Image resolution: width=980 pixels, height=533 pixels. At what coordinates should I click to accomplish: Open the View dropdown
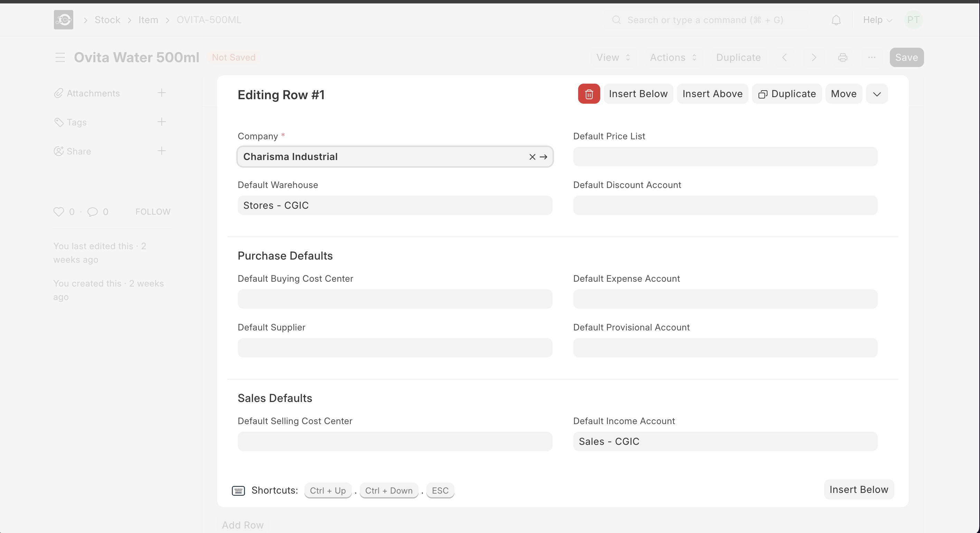point(613,57)
